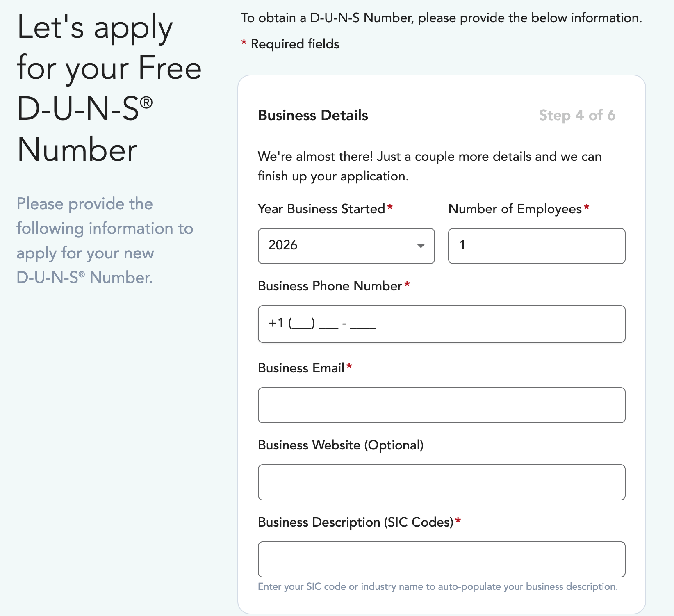Click the Business Website (Optional) label
The image size is (674, 616).
[x=340, y=445]
